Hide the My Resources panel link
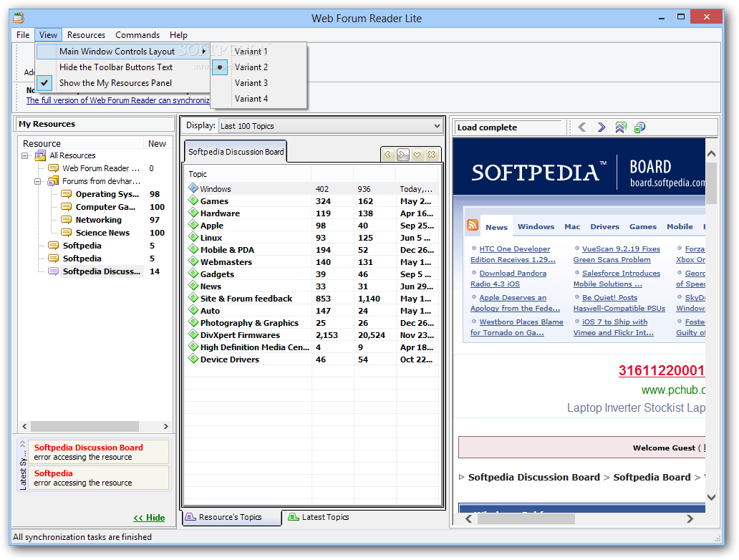This screenshot has height=560, width=739. [x=149, y=518]
